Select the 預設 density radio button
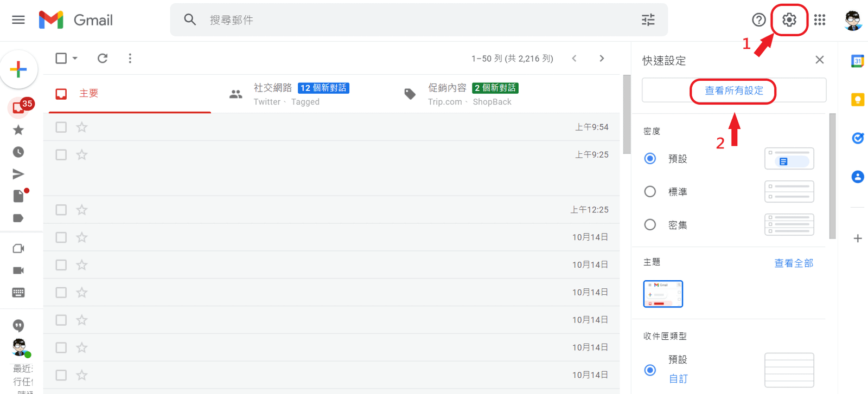 pyautogui.click(x=650, y=158)
